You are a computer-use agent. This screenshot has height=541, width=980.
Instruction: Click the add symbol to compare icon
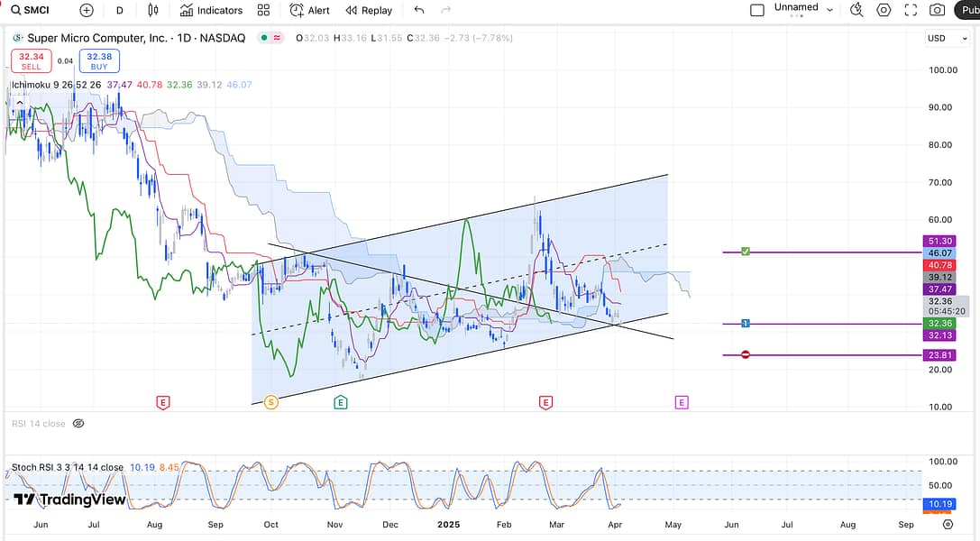click(87, 11)
